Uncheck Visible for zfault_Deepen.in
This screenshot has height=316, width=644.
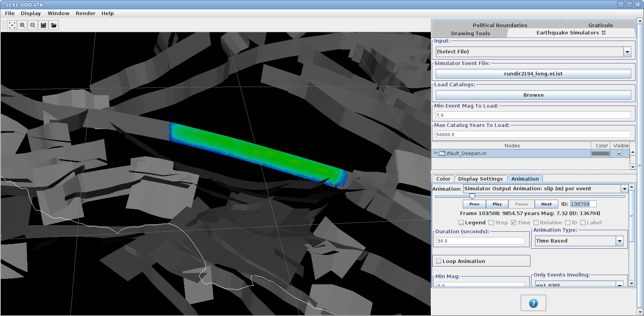[620, 154]
